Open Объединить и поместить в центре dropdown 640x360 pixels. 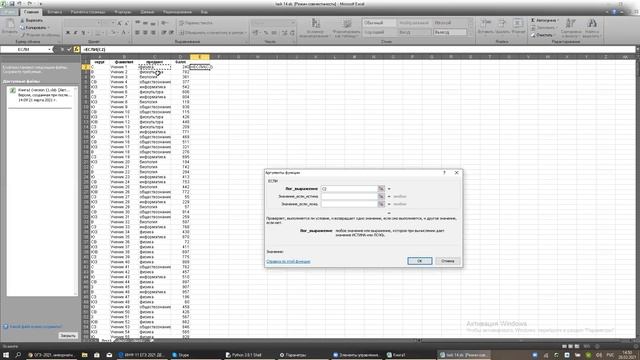click(x=246, y=32)
